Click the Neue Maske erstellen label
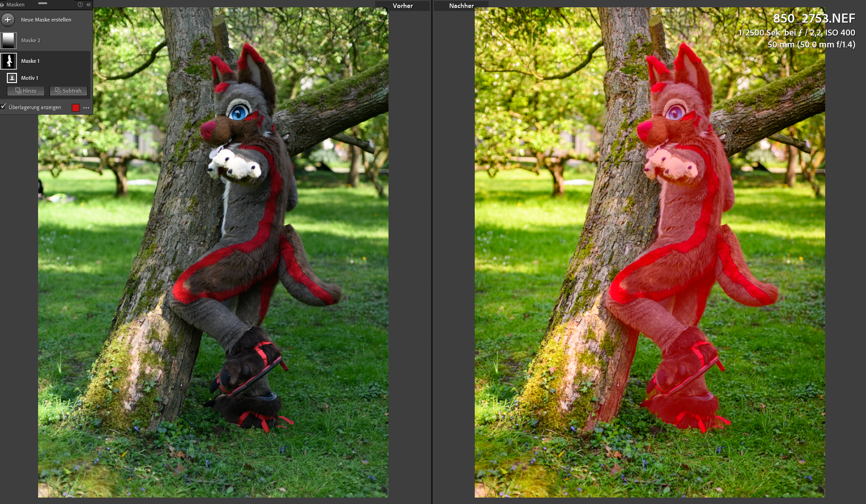This screenshot has width=866, height=504. [x=46, y=20]
